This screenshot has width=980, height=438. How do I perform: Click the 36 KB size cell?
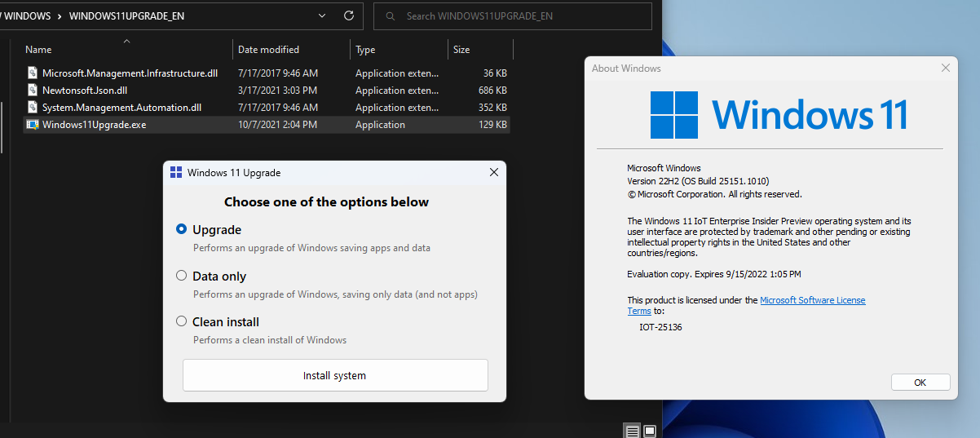coord(495,73)
